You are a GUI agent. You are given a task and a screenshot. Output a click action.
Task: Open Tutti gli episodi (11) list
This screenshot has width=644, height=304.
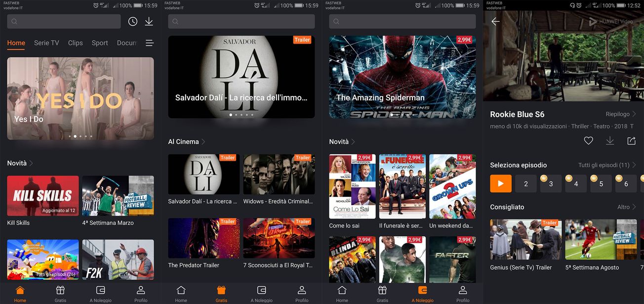pos(607,165)
